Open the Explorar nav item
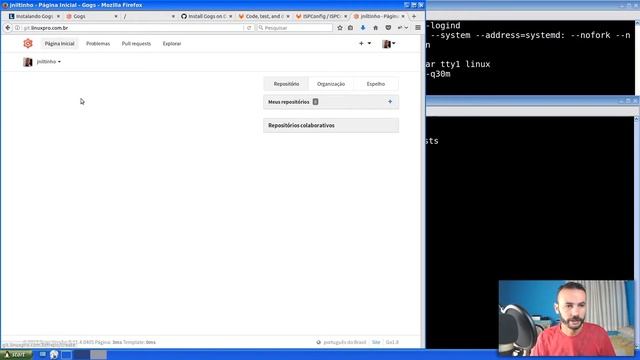Viewport: 640px width, 360px height. [x=172, y=44]
